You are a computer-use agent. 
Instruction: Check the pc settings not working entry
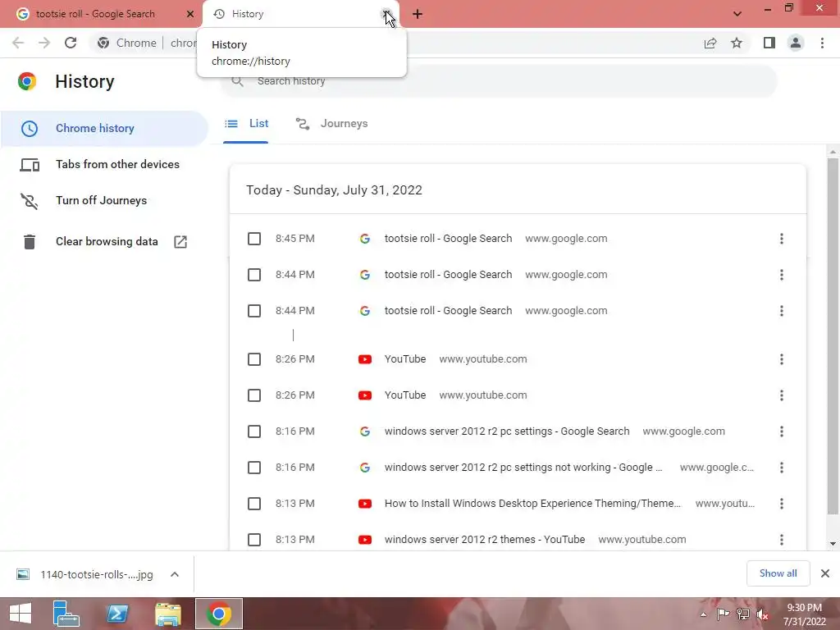coord(254,468)
